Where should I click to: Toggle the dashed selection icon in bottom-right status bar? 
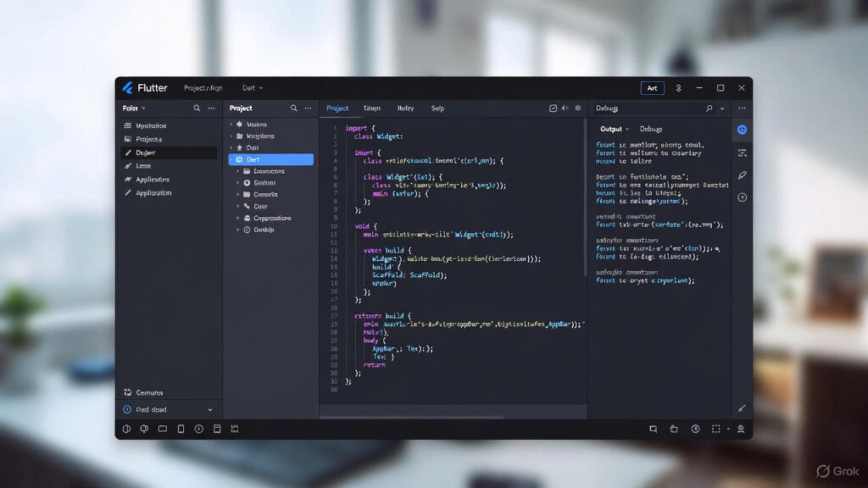[x=716, y=429]
